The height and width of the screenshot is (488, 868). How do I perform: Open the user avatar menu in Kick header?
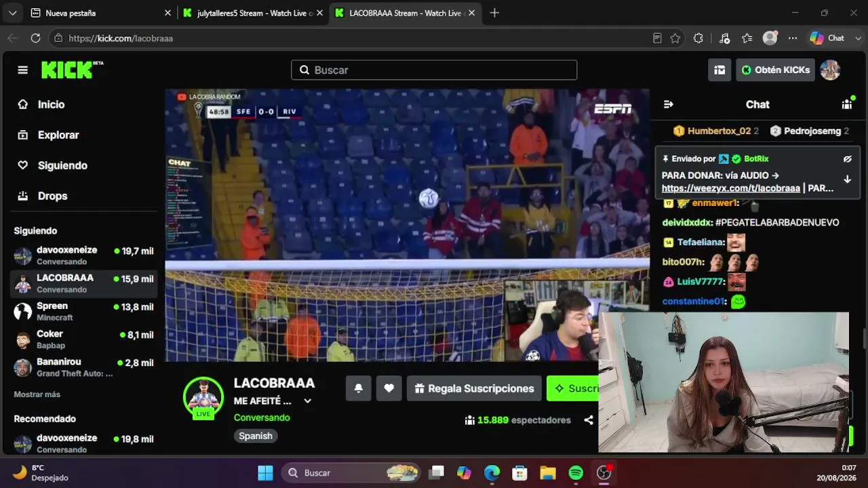(830, 70)
